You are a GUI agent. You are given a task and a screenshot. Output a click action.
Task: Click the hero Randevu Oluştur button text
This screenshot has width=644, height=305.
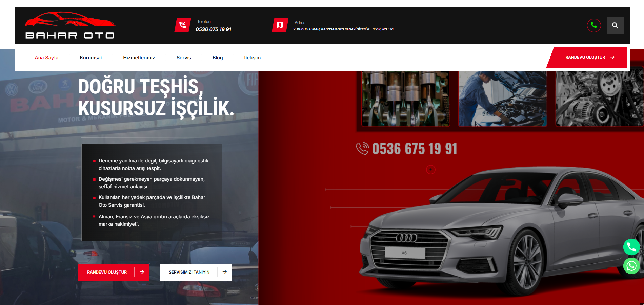coord(107,272)
